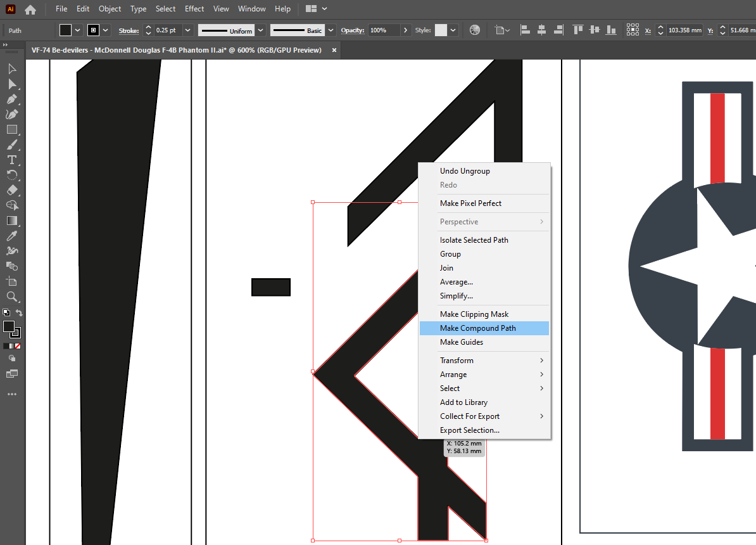Open the Effect menu
Image resolution: width=756 pixels, height=545 pixels.
tap(194, 9)
